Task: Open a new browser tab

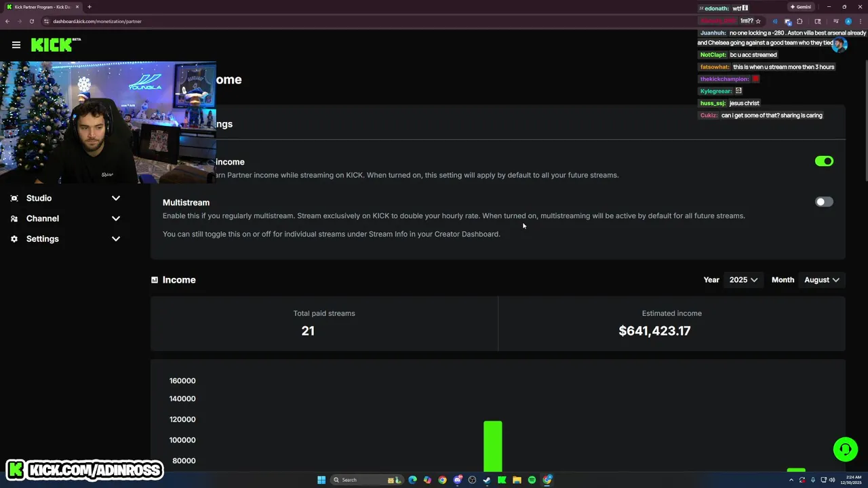Action: (89, 7)
